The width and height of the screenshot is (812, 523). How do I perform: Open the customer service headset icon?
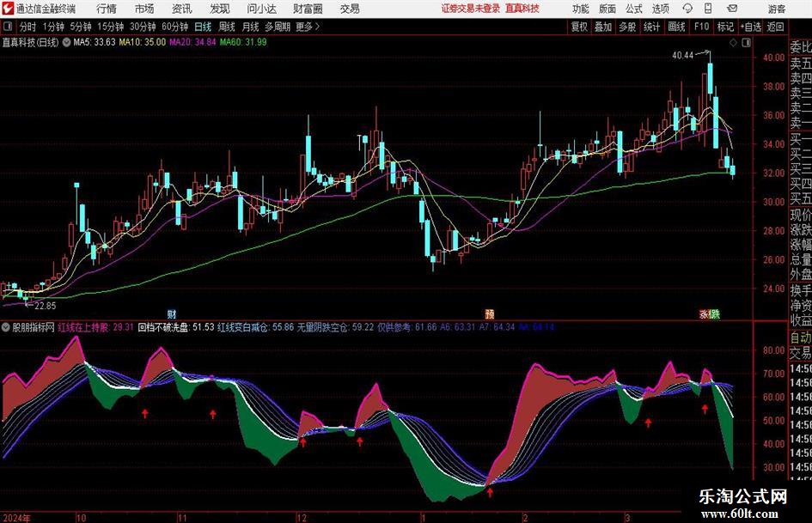point(687,9)
